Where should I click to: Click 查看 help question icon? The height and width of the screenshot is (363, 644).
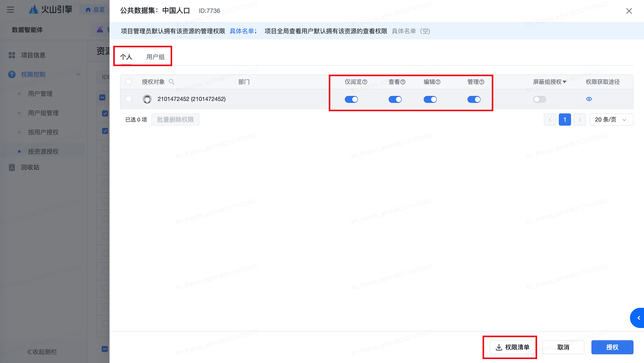point(403,82)
